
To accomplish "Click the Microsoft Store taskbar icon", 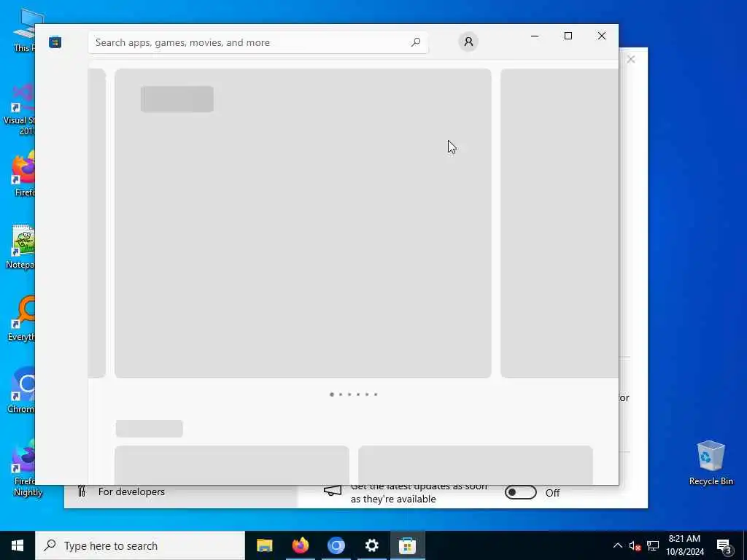I will click(x=407, y=545).
